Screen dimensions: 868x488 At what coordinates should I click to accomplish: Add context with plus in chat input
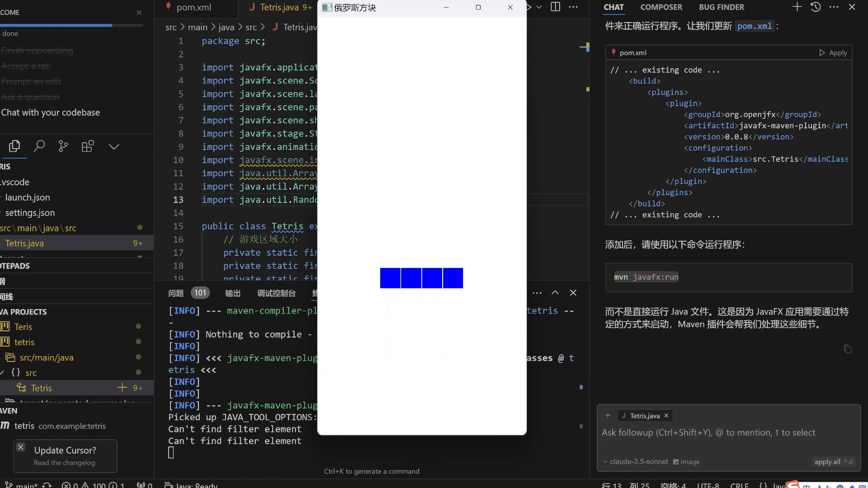tap(608, 416)
